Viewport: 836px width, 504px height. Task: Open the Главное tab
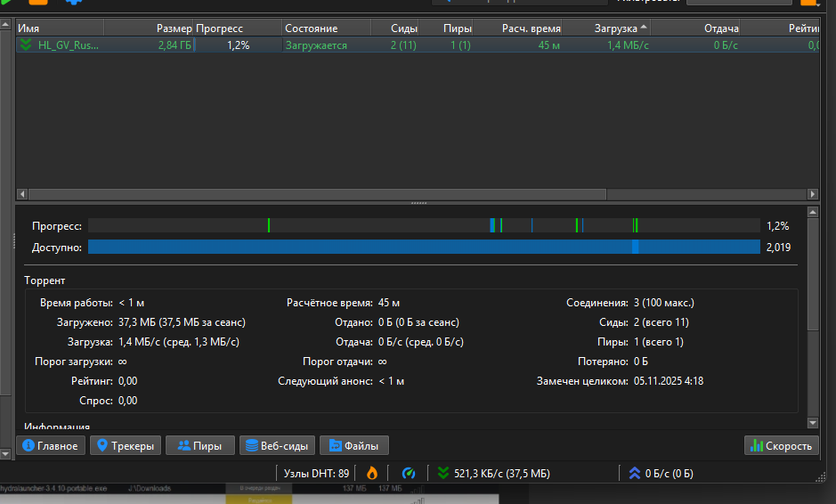(x=51, y=445)
